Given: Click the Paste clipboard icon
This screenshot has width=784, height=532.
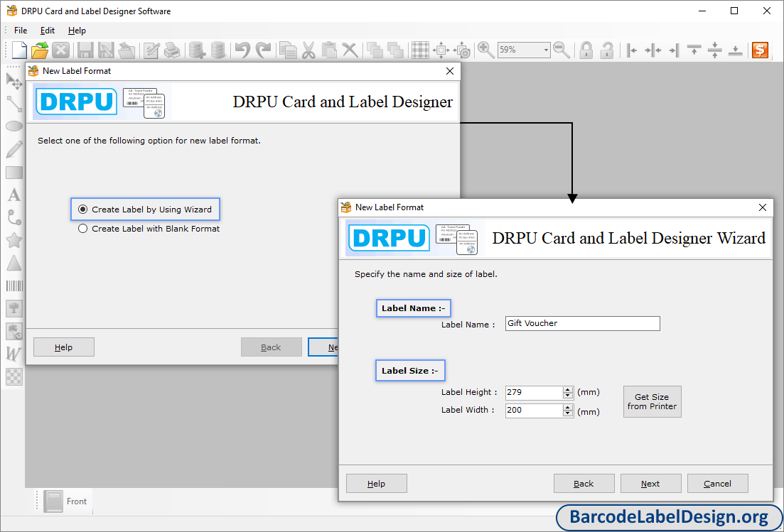Looking at the screenshot, I should [x=329, y=50].
